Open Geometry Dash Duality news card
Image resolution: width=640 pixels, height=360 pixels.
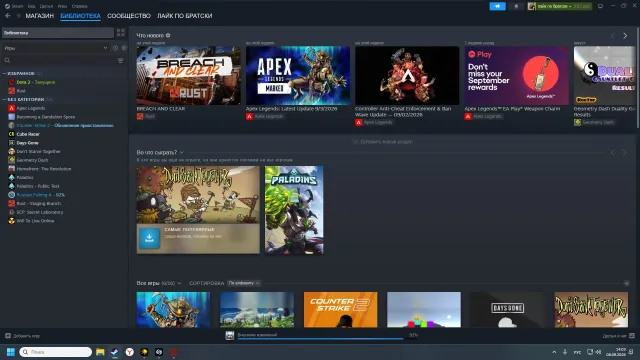(604, 76)
